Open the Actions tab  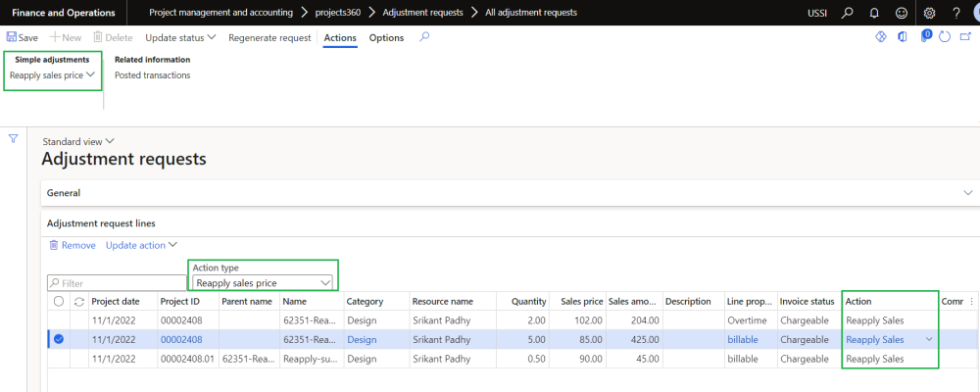[339, 37]
